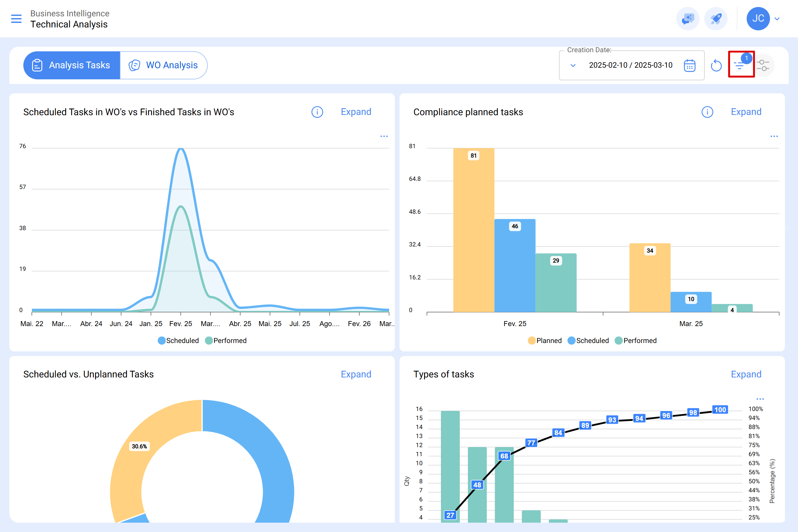This screenshot has height=532, width=798.
Task: Click the Scheduled bar labeled 46
Action: tap(515, 266)
